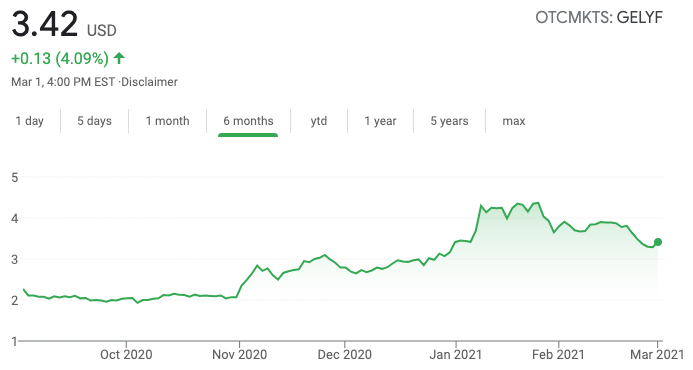Select the max time range

coord(514,121)
